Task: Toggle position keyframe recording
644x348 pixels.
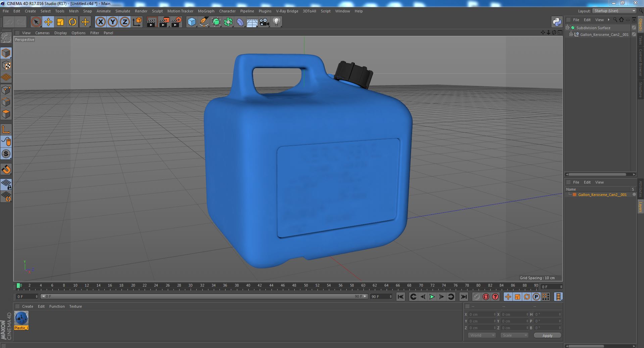Action: [x=508, y=297]
